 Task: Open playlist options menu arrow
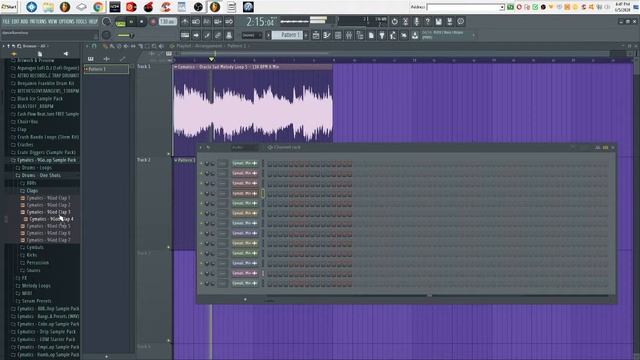(87, 46)
